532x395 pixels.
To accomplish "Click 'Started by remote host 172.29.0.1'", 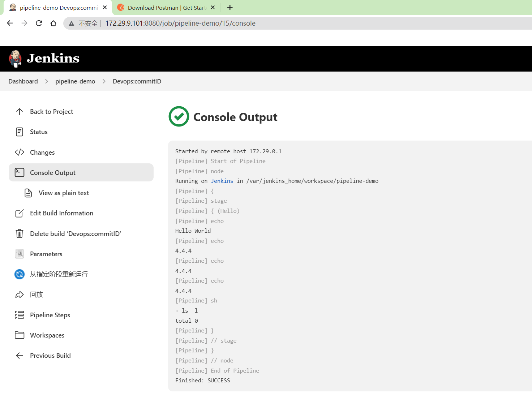I will point(228,151).
